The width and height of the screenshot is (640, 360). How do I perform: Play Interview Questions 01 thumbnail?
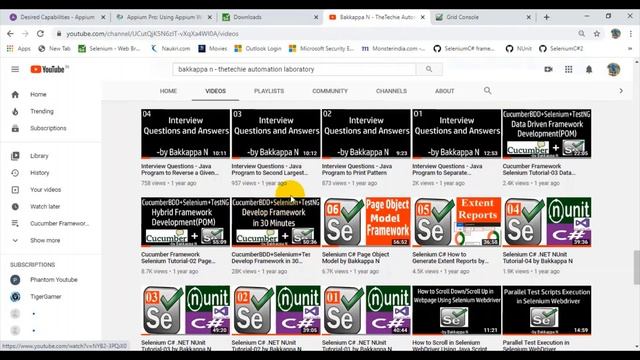click(456, 134)
